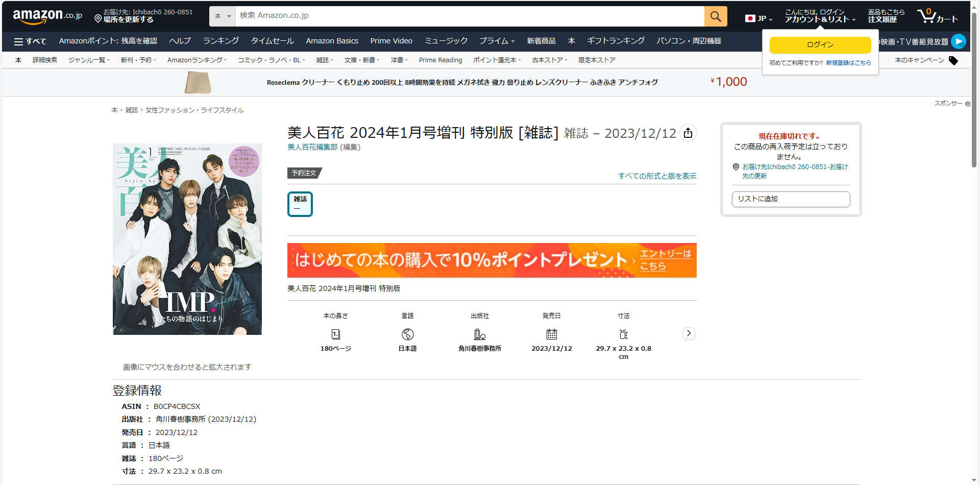
Task: Open the hamburger すべて menu
Action: pyautogui.click(x=30, y=41)
